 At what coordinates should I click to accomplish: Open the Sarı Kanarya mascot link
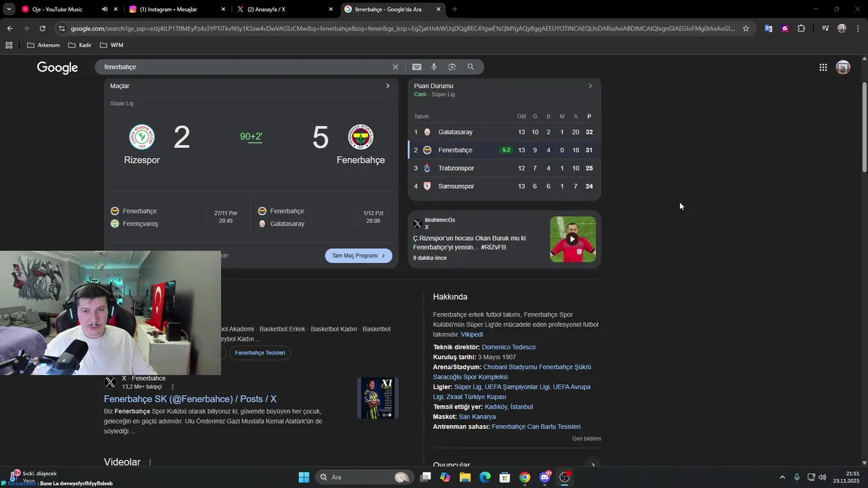tap(477, 417)
